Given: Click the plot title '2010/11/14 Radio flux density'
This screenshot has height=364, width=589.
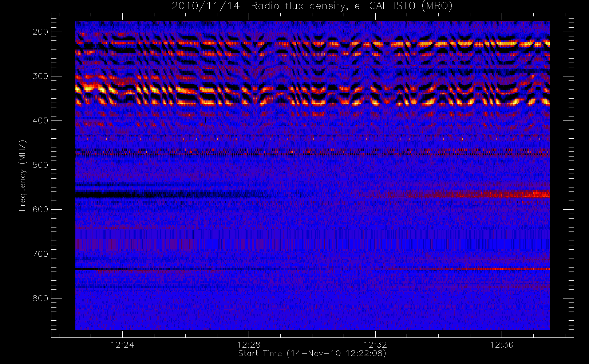Looking at the screenshot, I should (x=312, y=6).
